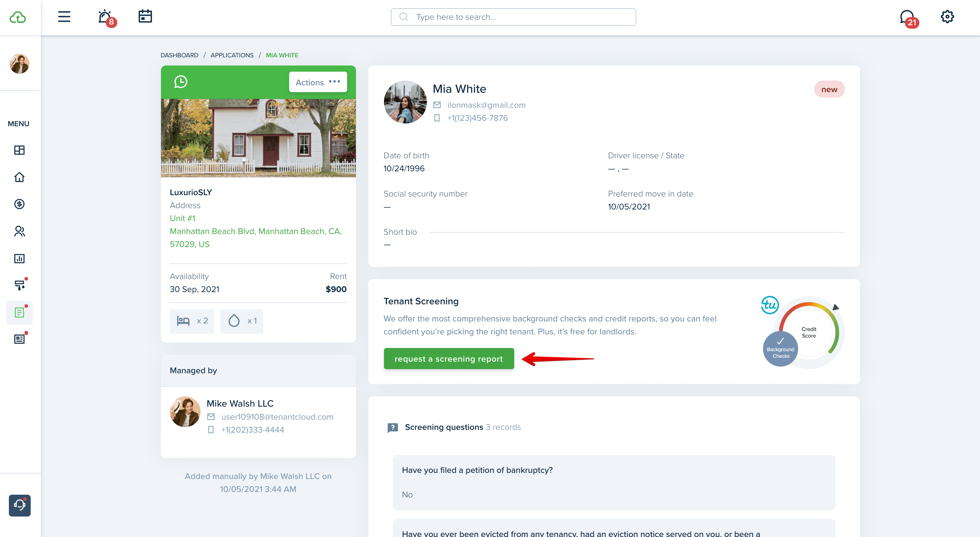Screen dimensions: 980x537
Task: Click the TransUnion tu logo
Action: pyautogui.click(x=770, y=305)
